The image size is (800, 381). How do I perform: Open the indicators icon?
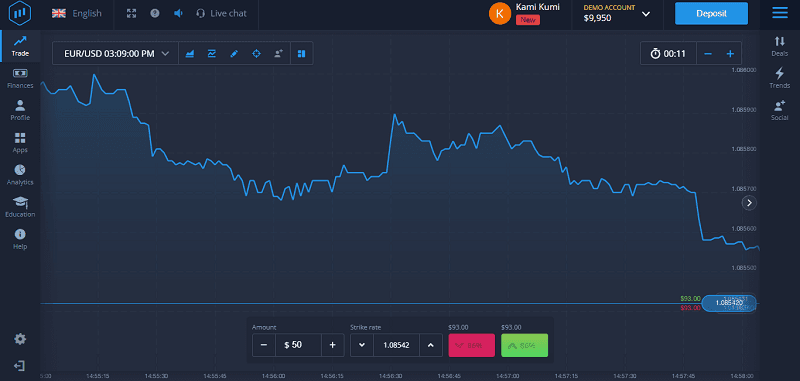(212, 54)
